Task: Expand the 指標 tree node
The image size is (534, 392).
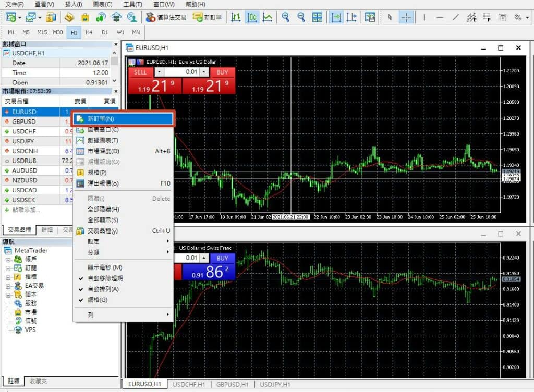Action: (8, 277)
